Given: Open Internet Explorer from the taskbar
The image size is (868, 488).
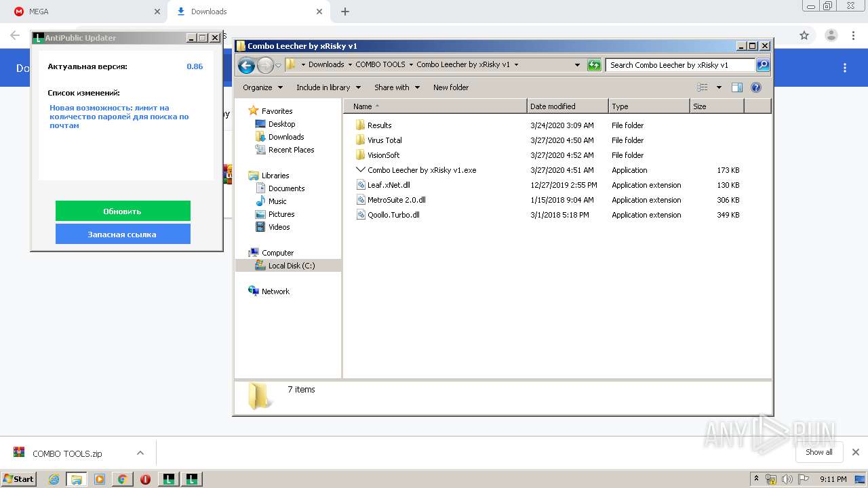Looking at the screenshot, I should [54, 479].
